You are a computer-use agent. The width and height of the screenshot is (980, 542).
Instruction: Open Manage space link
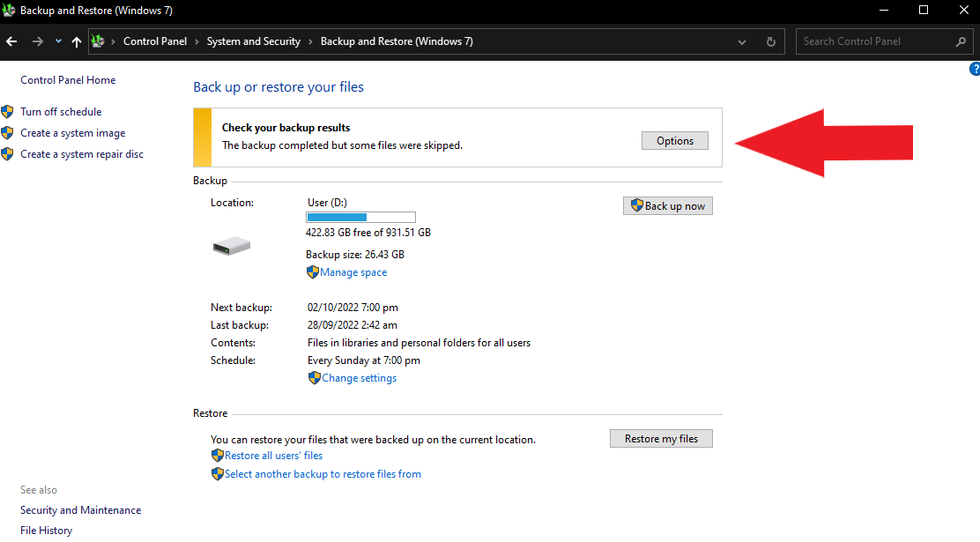coord(353,272)
